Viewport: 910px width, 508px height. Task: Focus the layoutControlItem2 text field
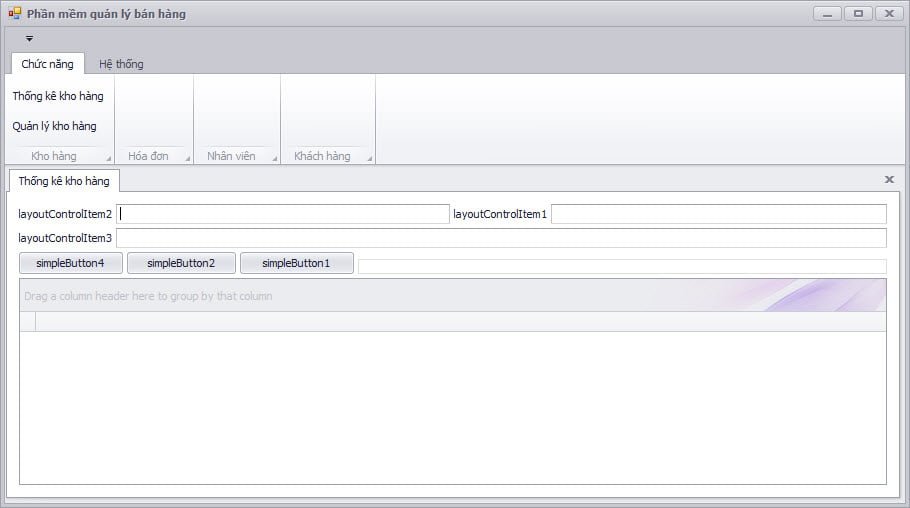(283, 214)
